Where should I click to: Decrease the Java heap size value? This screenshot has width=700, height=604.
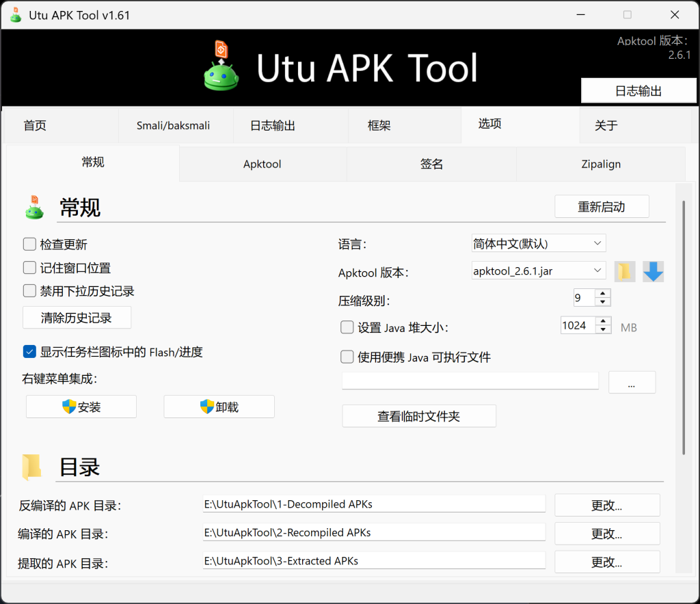(x=603, y=329)
